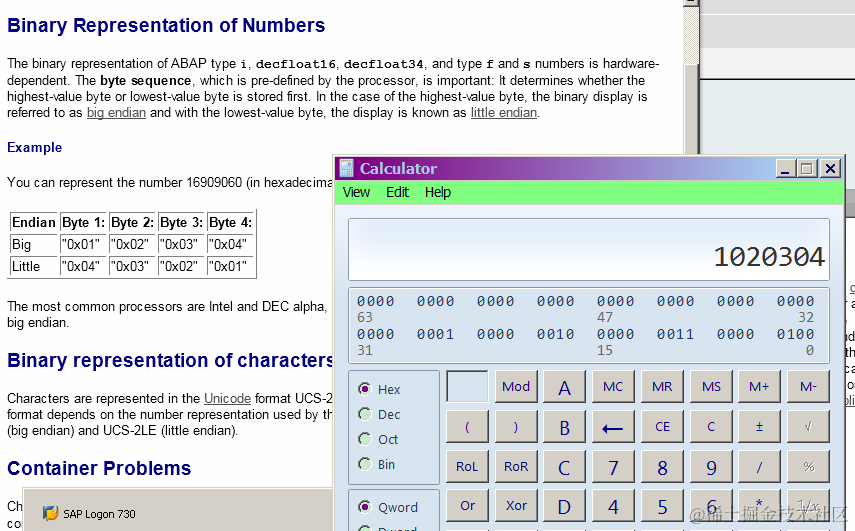
Task: Select the Bin number base
Action: click(x=364, y=464)
